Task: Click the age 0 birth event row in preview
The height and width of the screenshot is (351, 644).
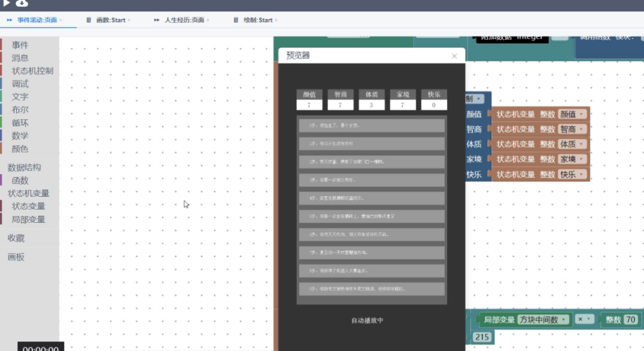Action: 371,126
